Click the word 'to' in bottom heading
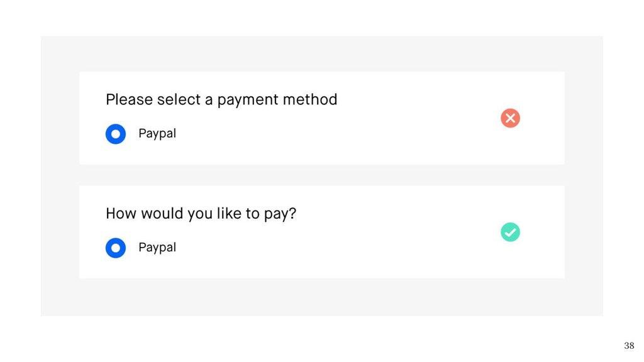644x362 pixels. (253, 214)
